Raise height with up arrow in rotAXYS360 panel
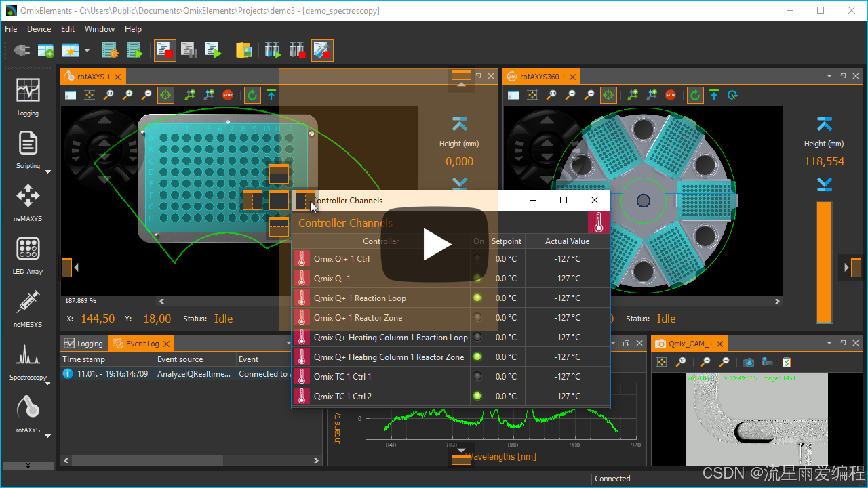This screenshot has height=488, width=868. [x=824, y=123]
